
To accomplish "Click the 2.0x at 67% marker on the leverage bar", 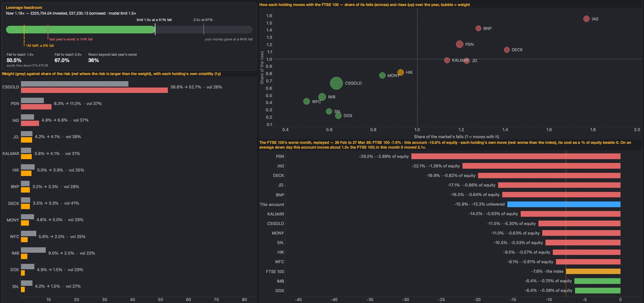I will coord(204,30).
